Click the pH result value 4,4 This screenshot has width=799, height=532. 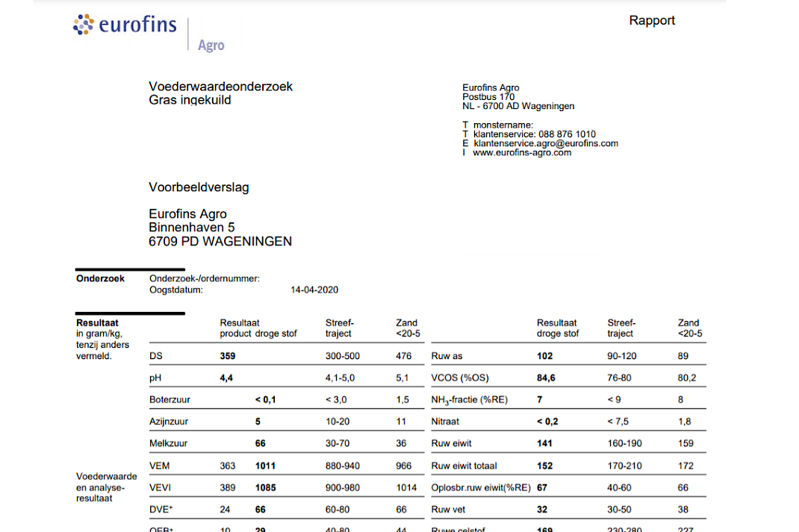226,378
